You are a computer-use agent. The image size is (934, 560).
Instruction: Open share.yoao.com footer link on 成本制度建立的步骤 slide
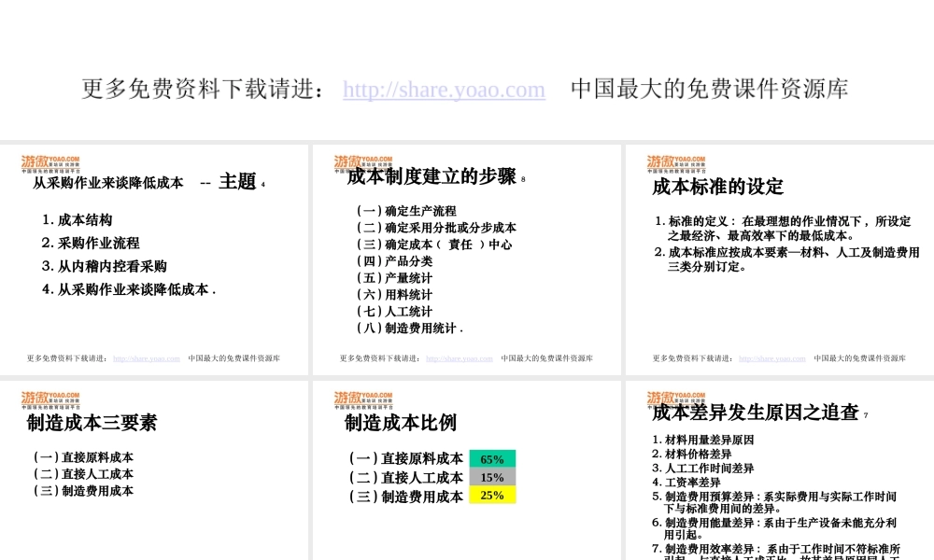pyautogui.click(x=460, y=358)
